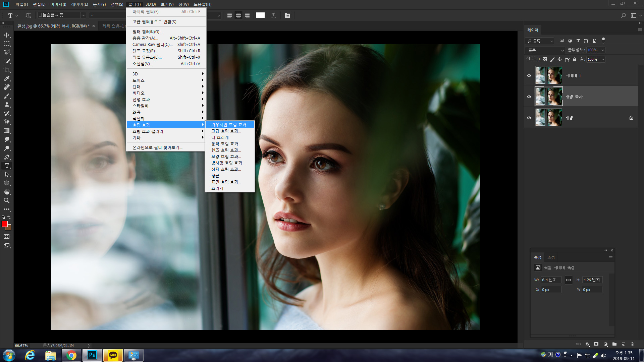Select the Clone Stamp tool

point(7,105)
